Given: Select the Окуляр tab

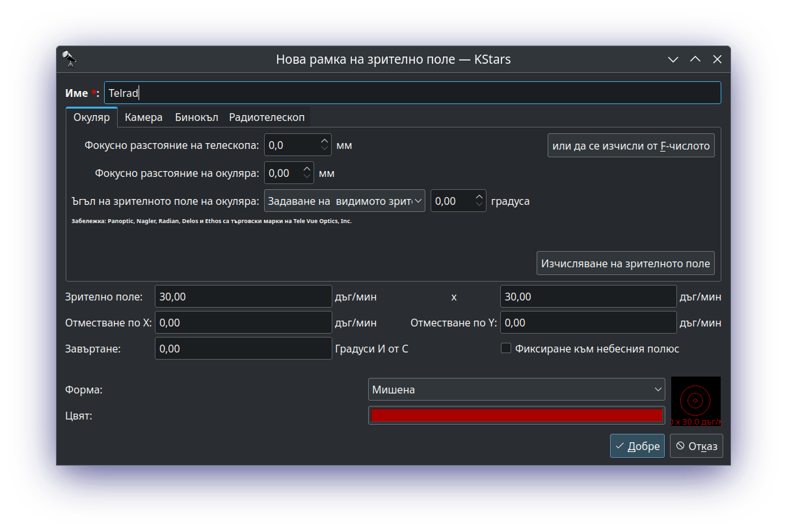Looking at the screenshot, I should pos(92,118).
